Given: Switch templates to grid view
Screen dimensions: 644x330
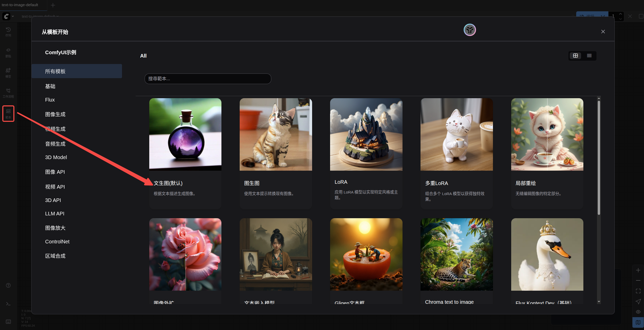Looking at the screenshot, I should click(x=575, y=56).
